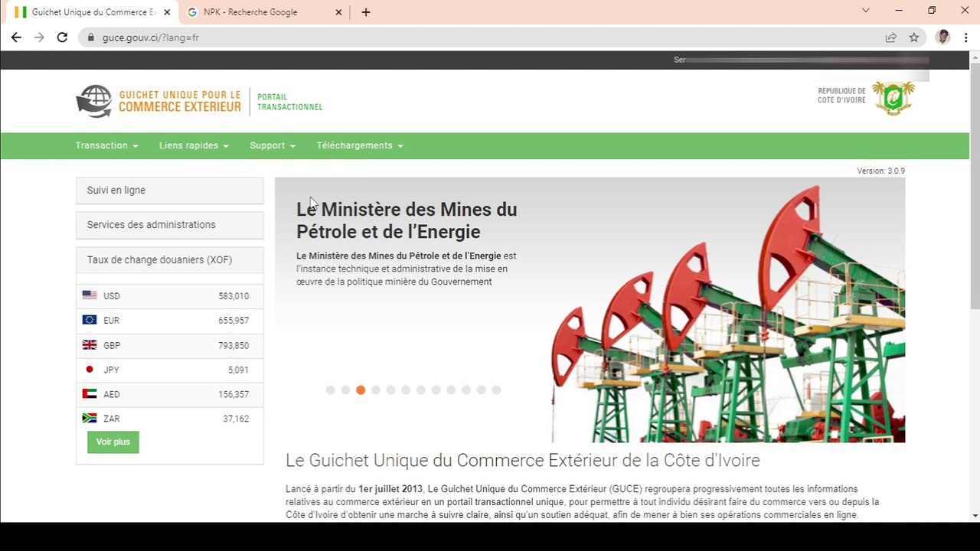The width and height of the screenshot is (980, 551).
Task: Click the AED rate 156,357
Action: pos(234,394)
